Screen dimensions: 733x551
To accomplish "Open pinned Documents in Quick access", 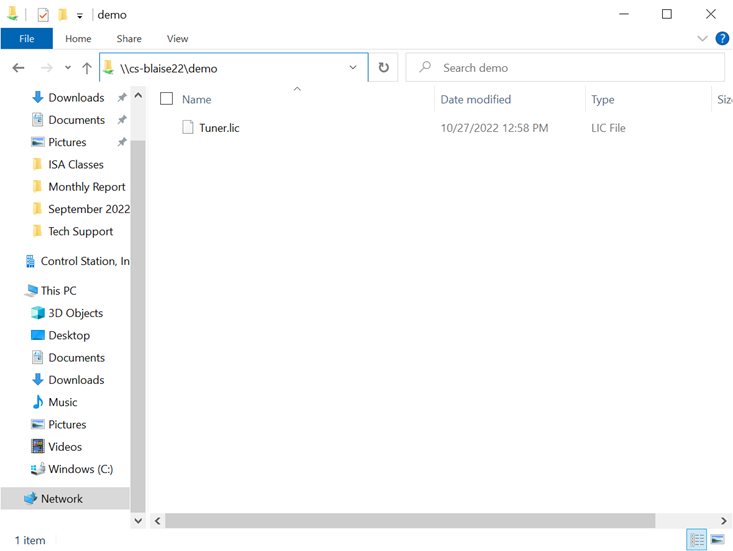I will tap(76, 120).
